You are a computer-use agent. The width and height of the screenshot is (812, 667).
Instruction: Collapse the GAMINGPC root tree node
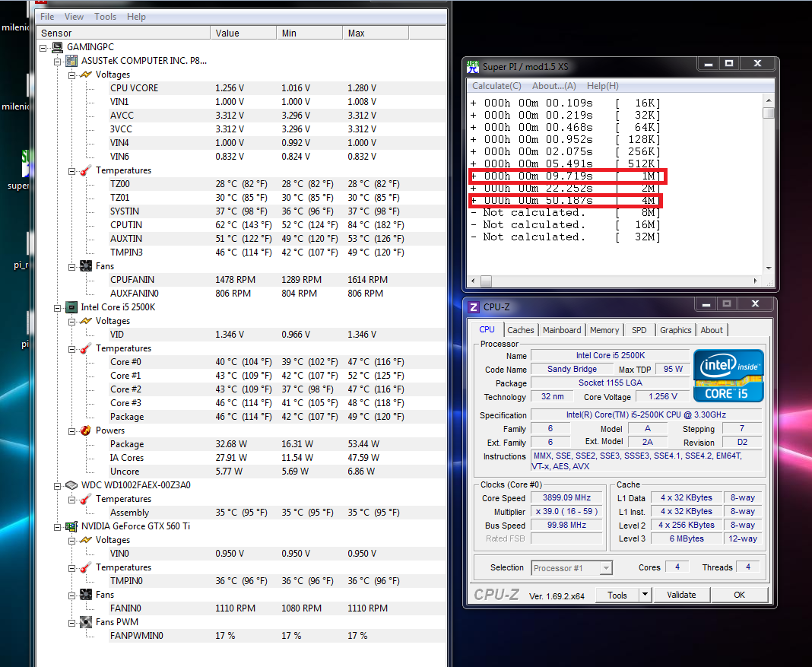(x=44, y=47)
